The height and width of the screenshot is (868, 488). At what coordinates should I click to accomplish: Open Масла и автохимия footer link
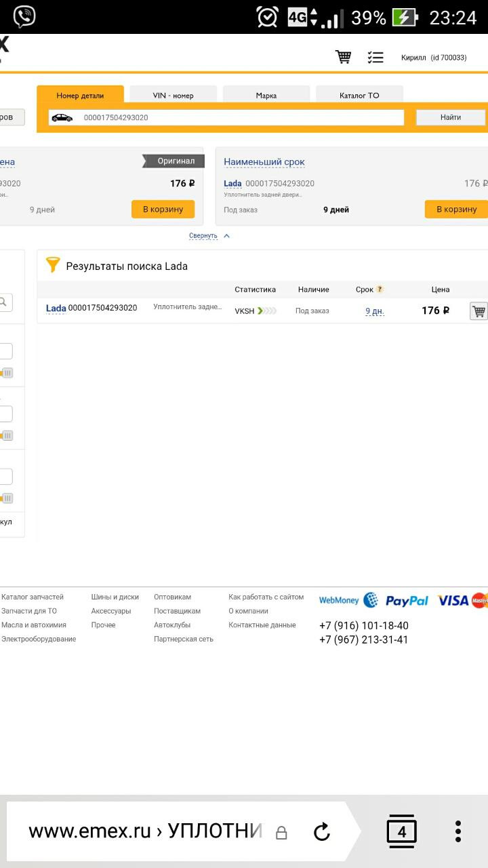(34, 625)
